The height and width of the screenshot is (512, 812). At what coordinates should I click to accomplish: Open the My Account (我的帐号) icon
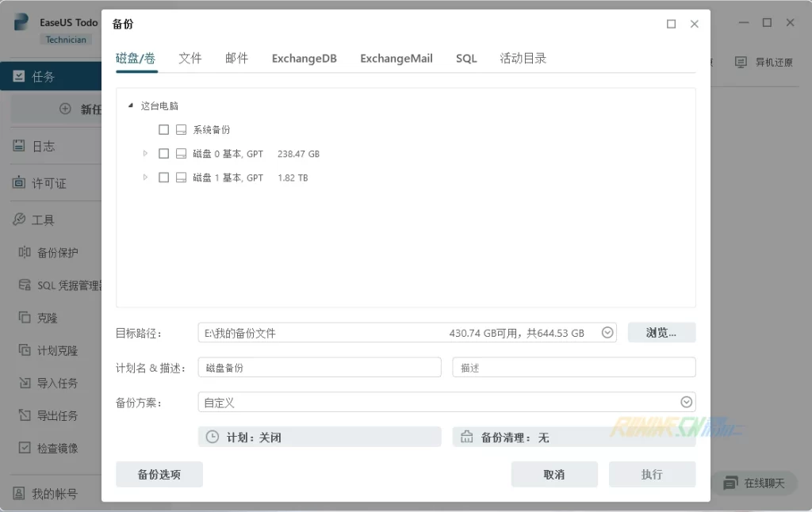pyautogui.click(x=19, y=494)
